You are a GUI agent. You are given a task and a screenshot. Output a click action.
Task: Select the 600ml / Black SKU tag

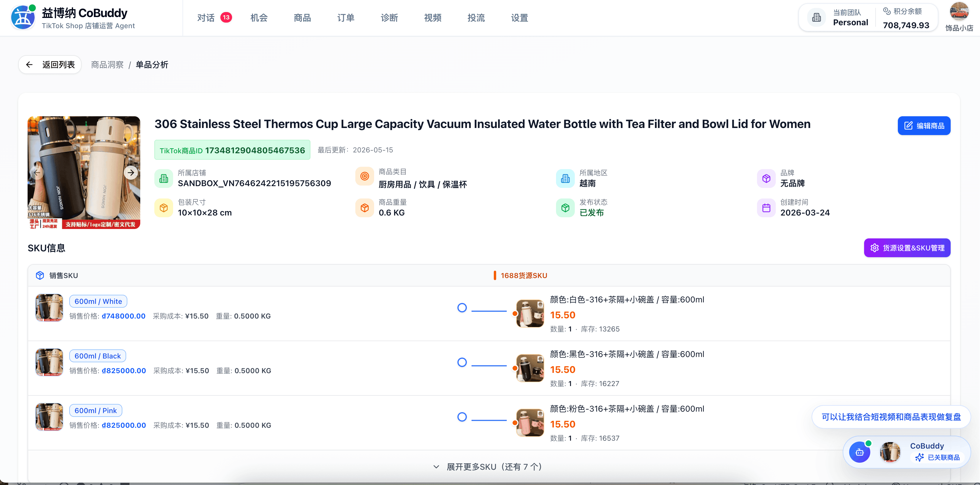(x=97, y=356)
